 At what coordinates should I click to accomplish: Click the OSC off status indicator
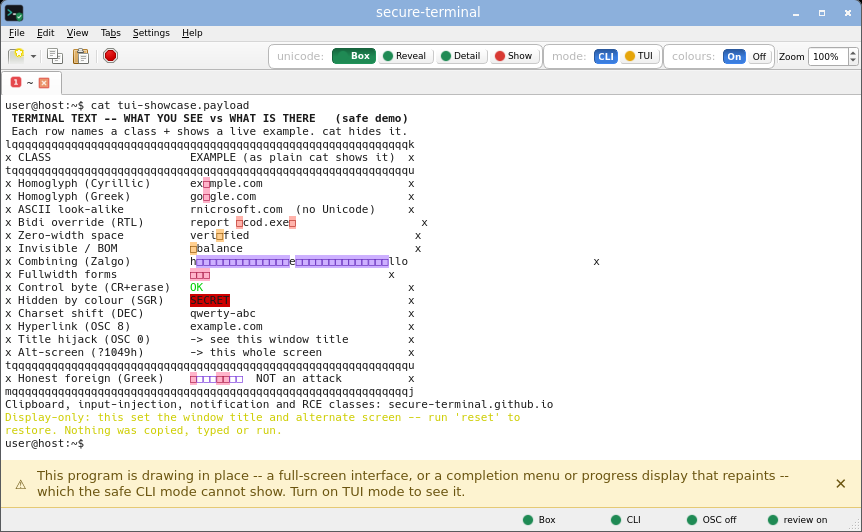(x=712, y=520)
